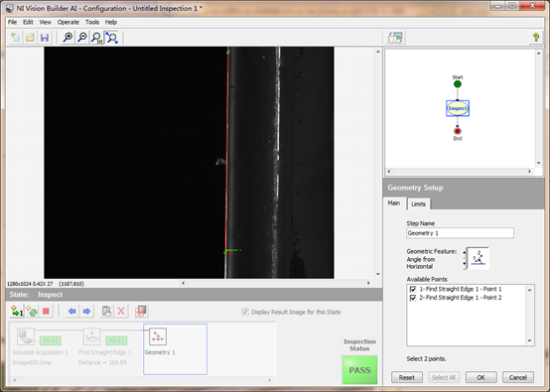Open the Geometric Feature icon picker
This screenshot has width=550, height=392.
[x=479, y=258]
